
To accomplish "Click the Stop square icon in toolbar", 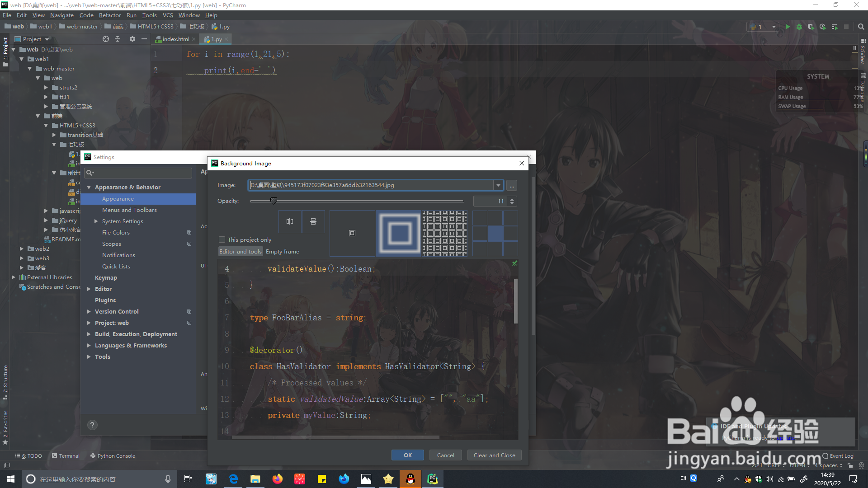I will (x=846, y=27).
